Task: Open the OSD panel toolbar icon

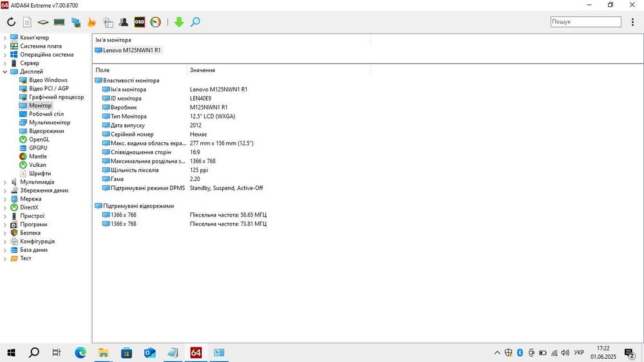Action: [140, 22]
